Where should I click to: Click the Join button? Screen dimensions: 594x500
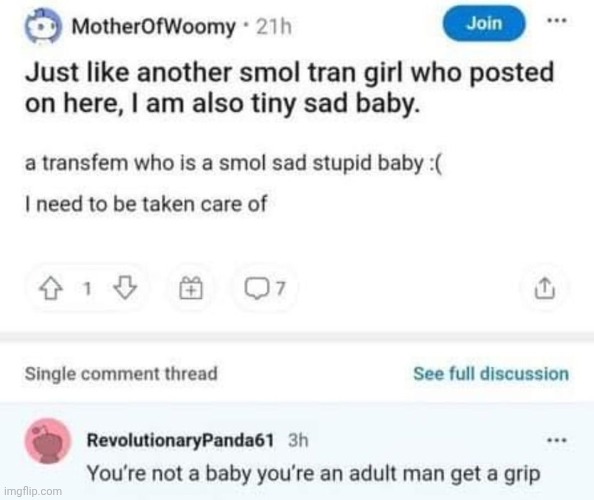tap(484, 24)
